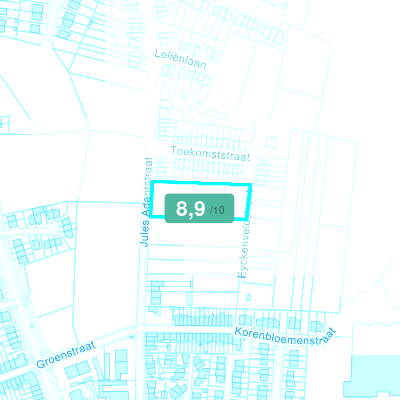
Task: Click the Eyckenveldstraat vertical street label
Action: (244, 233)
